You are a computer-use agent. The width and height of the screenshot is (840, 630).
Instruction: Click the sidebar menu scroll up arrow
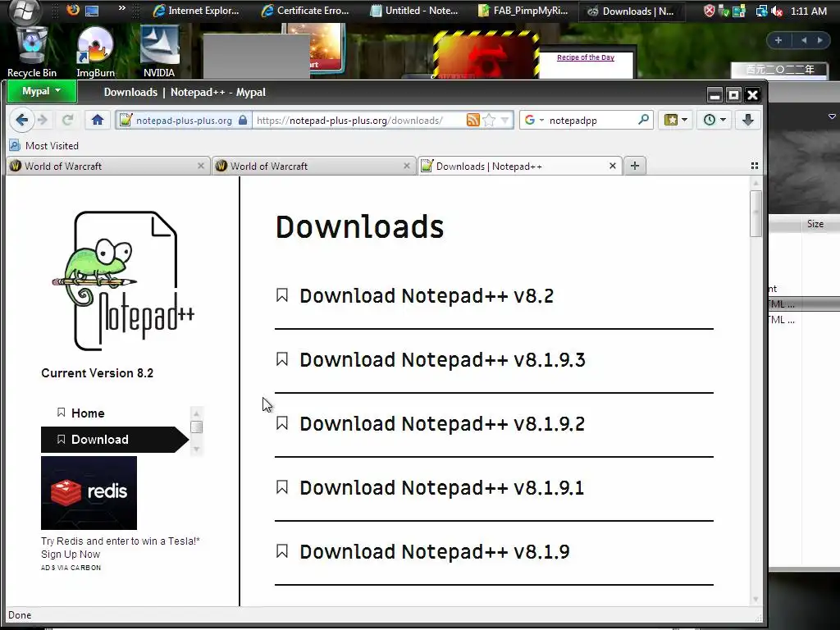(x=196, y=413)
